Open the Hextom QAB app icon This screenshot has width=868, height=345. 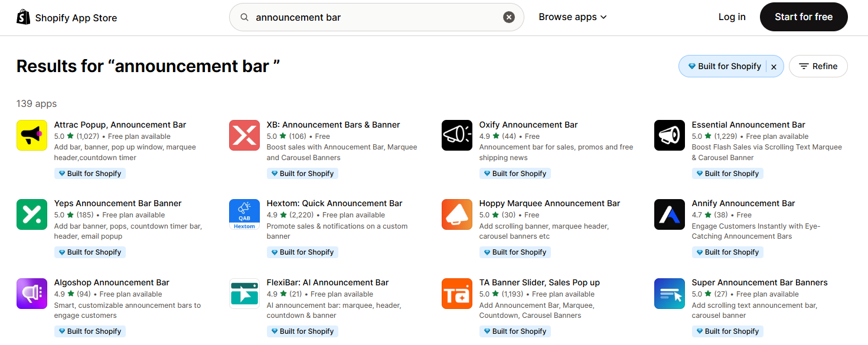click(244, 214)
